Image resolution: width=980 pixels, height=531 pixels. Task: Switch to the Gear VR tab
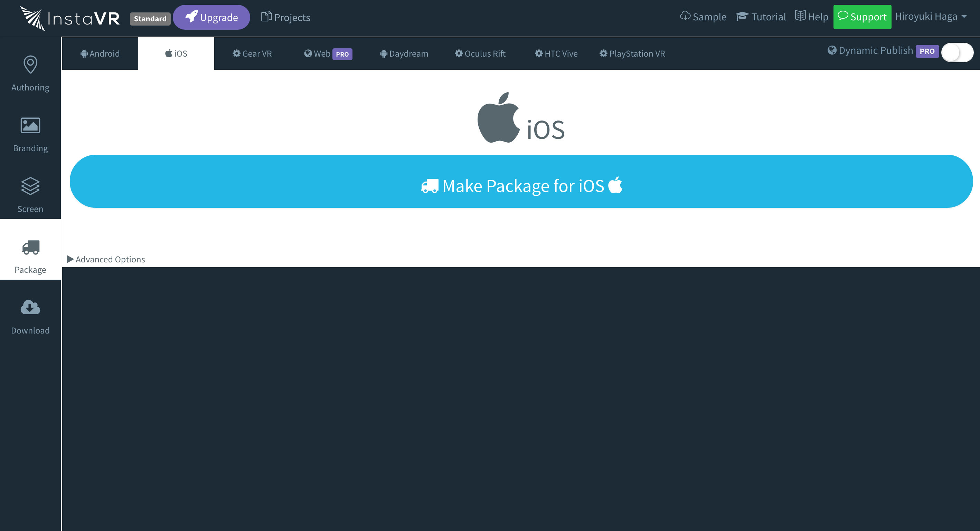pyautogui.click(x=252, y=54)
